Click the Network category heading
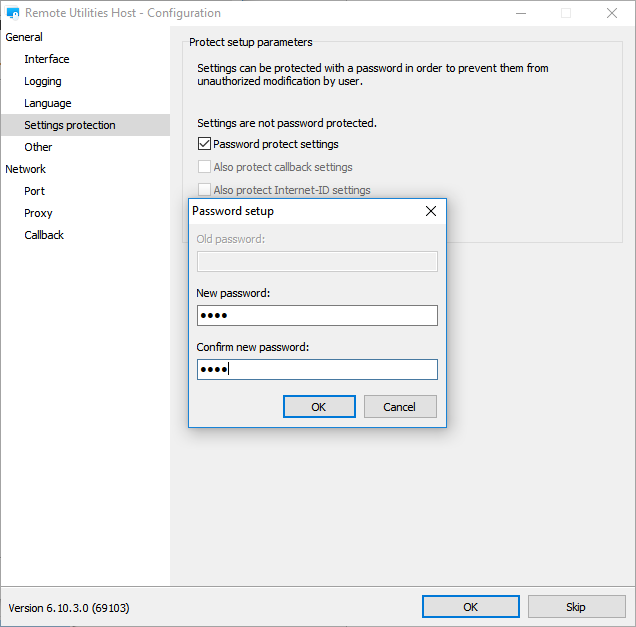This screenshot has width=636, height=627. tap(26, 169)
